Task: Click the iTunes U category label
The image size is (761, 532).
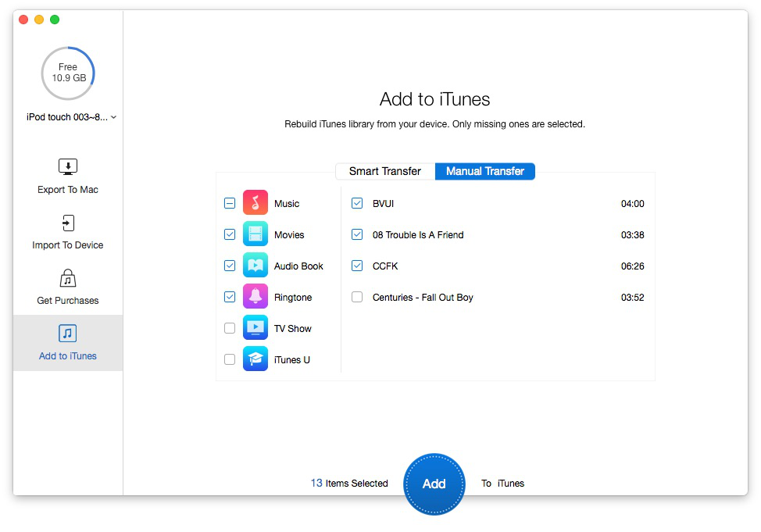Action: pyautogui.click(x=291, y=359)
